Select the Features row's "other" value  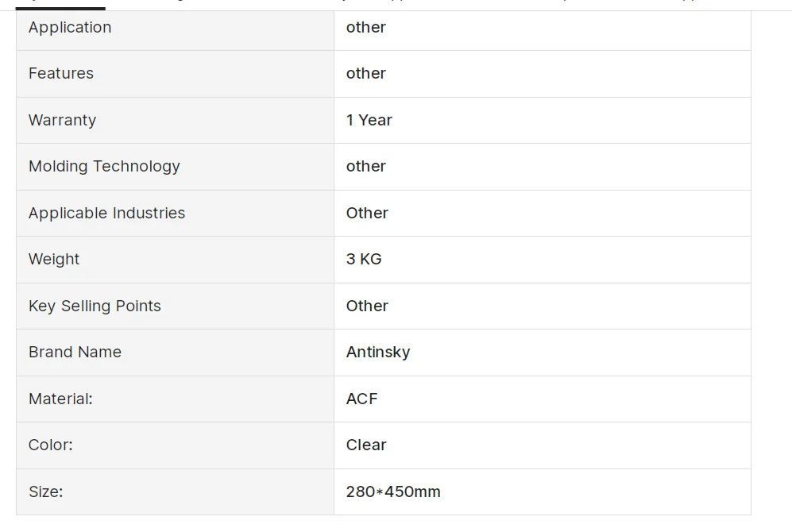point(365,73)
